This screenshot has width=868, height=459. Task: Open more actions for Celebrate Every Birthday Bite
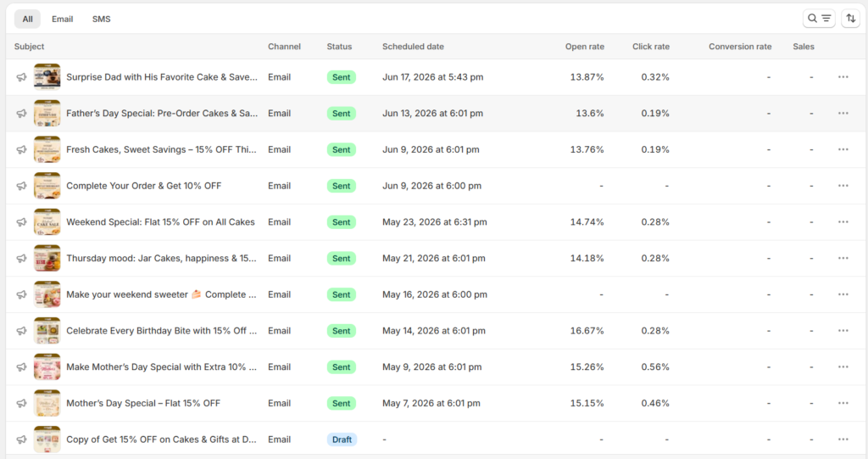click(843, 331)
